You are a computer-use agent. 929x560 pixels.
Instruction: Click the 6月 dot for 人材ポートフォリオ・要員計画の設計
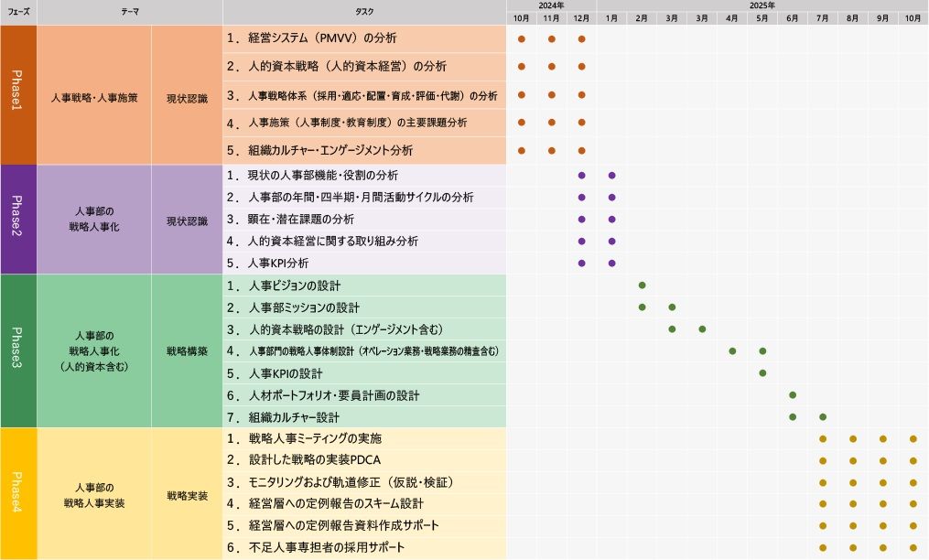point(791,394)
